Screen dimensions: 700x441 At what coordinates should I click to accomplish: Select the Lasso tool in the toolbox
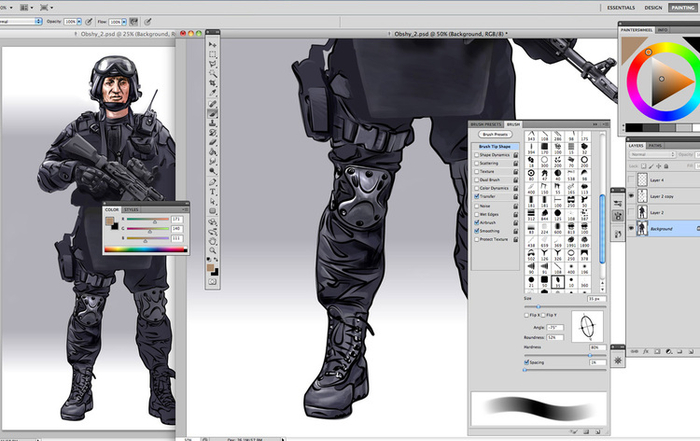pyautogui.click(x=213, y=65)
